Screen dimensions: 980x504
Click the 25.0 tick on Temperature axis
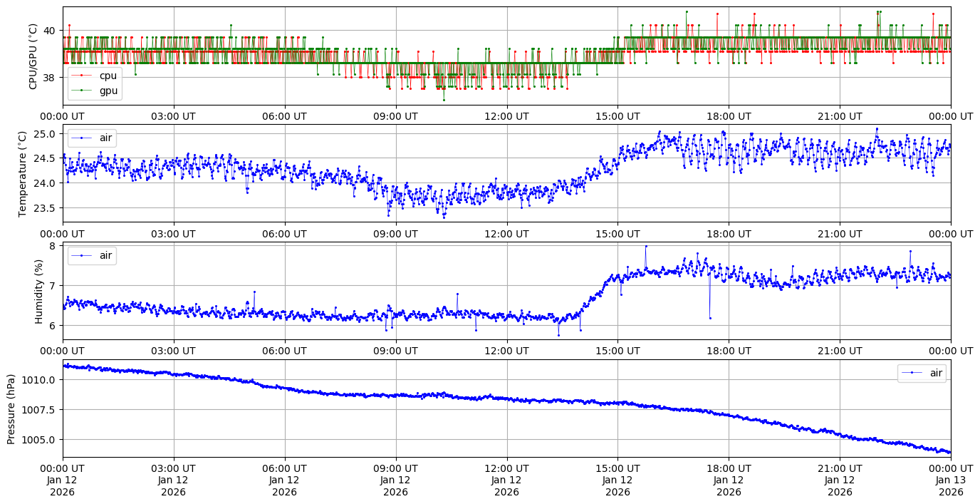click(x=47, y=134)
